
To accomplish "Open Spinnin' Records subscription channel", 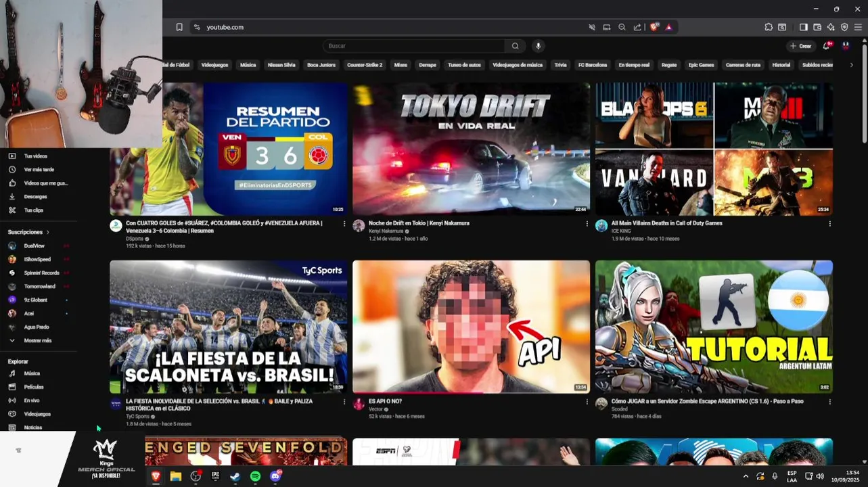I will (37, 273).
